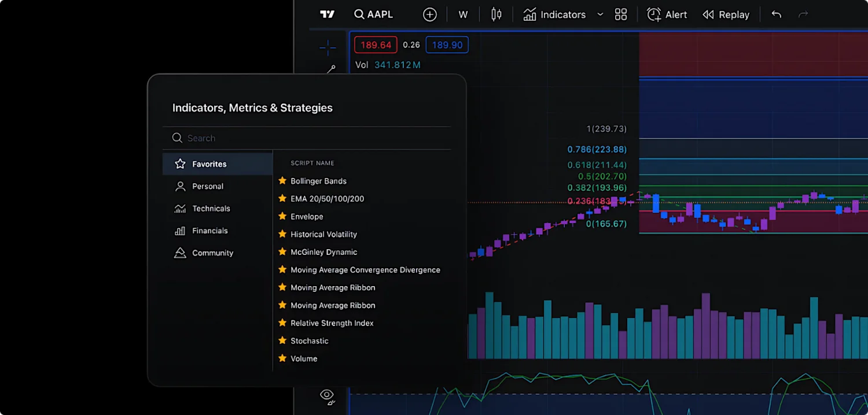Remove Volume from favorites star
868x415 pixels.
(x=282, y=358)
